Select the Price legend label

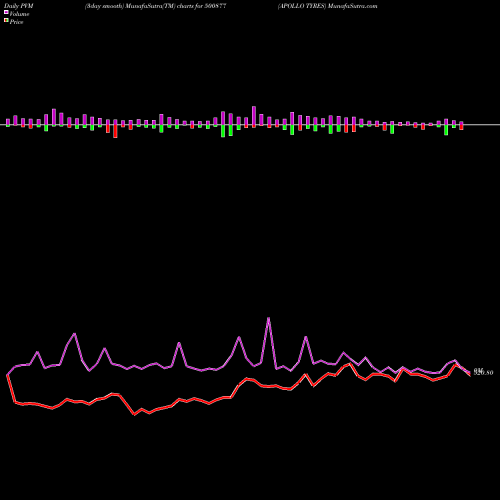tap(16, 22)
